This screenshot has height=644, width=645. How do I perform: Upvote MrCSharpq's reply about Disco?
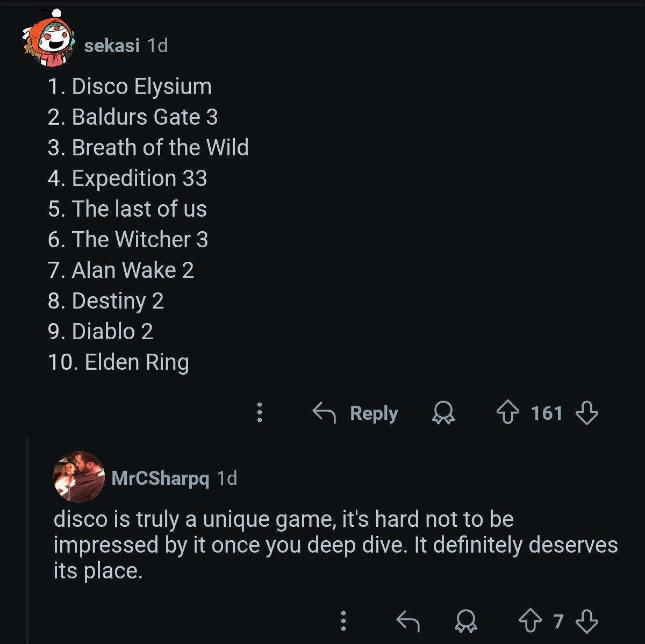pyautogui.click(x=531, y=621)
